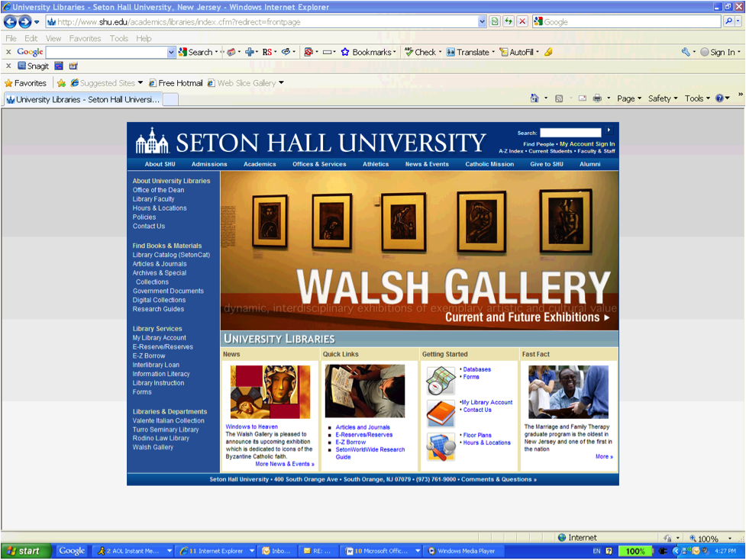
Task: Click the Stop loading red X icon
Action: [x=522, y=22]
